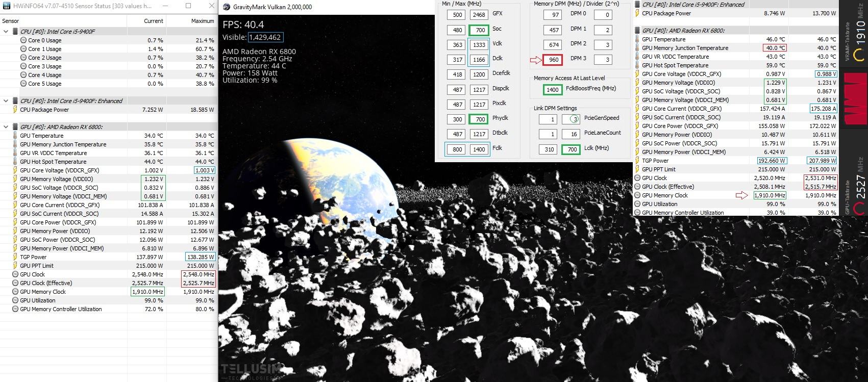868x382 pixels.
Task: Click the Visible count '1,429,462' in GravityMark
Action: (265, 37)
